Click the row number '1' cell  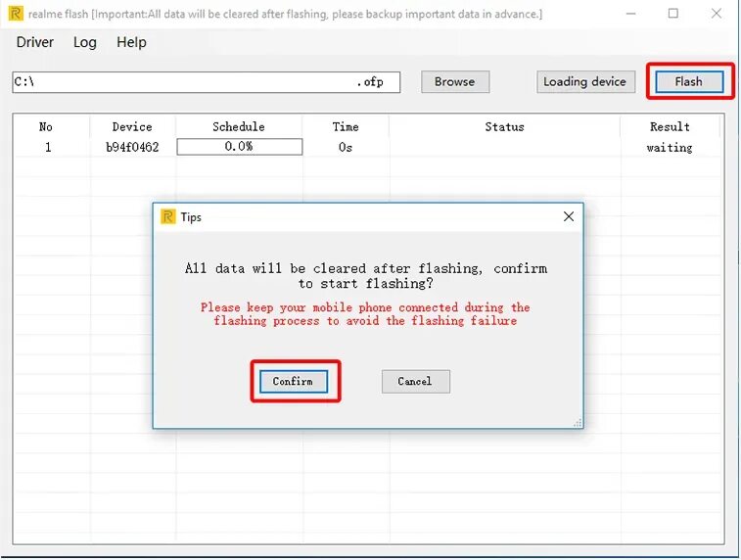48,147
